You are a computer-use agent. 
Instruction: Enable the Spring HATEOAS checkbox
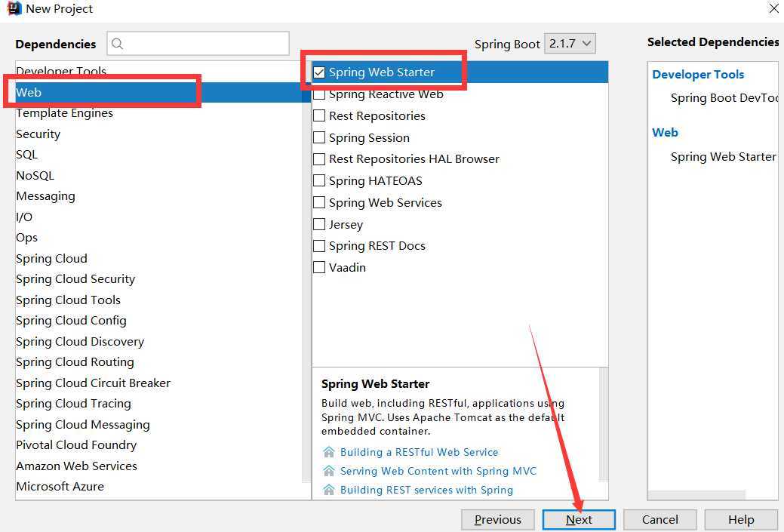319,180
